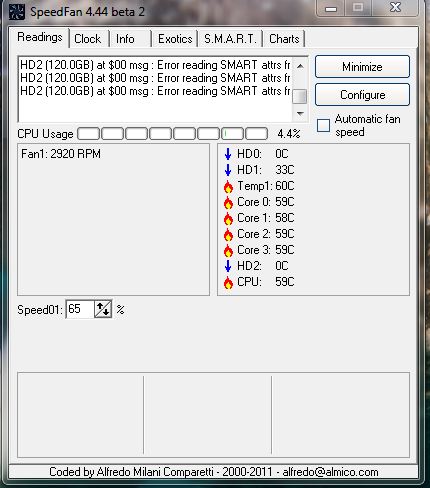The image size is (430, 488).
Task: Click the HD1: 33C reading
Action: tap(266, 170)
